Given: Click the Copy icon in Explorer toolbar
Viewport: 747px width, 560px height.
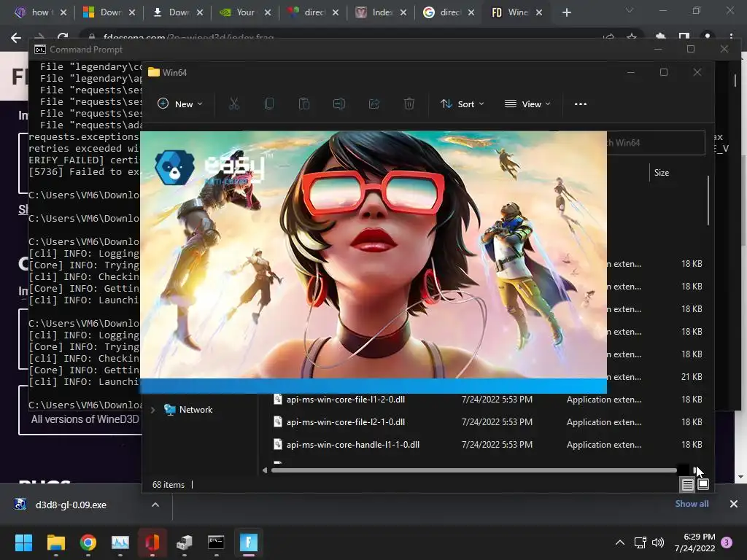Looking at the screenshot, I should [x=268, y=104].
